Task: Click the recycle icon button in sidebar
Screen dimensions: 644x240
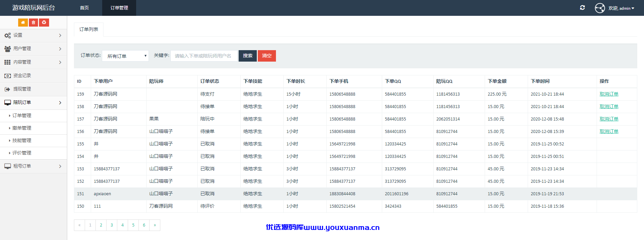Action: [x=44, y=23]
